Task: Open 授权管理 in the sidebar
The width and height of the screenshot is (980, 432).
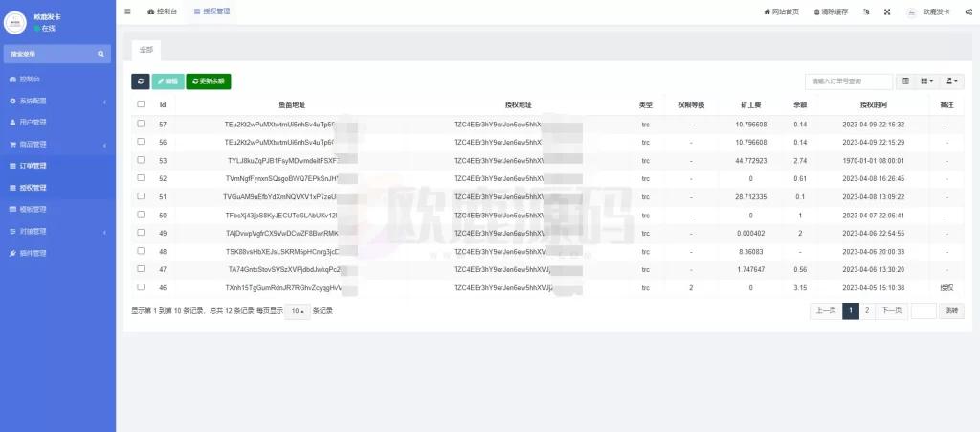Action: (x=57, y=188)
